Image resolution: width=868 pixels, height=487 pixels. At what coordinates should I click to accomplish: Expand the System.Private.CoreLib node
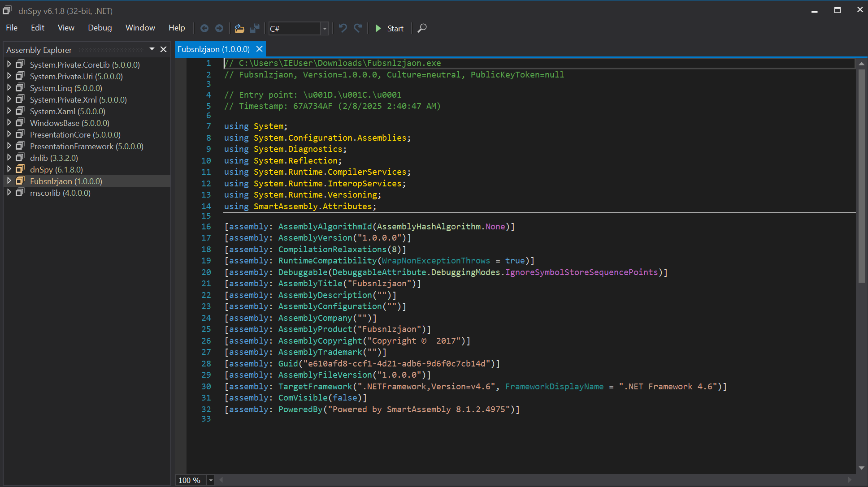[9, 64]
